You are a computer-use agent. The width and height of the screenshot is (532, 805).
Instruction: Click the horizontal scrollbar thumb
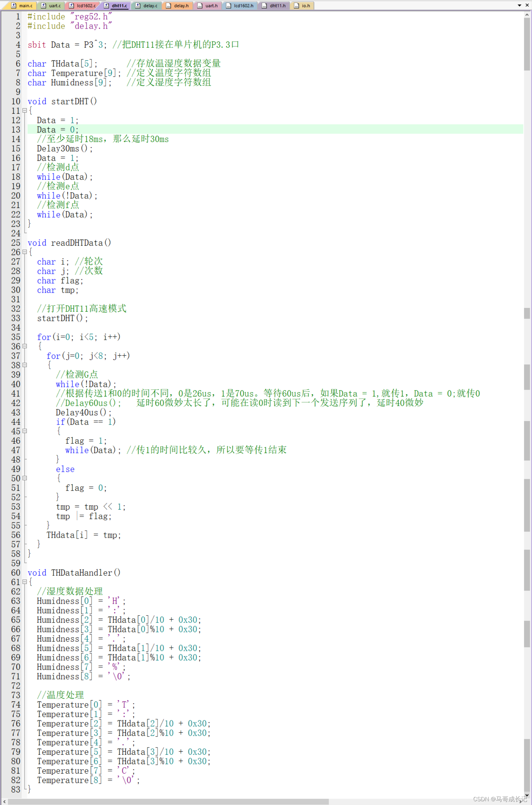pyautogui.click(x=168, y=801)
